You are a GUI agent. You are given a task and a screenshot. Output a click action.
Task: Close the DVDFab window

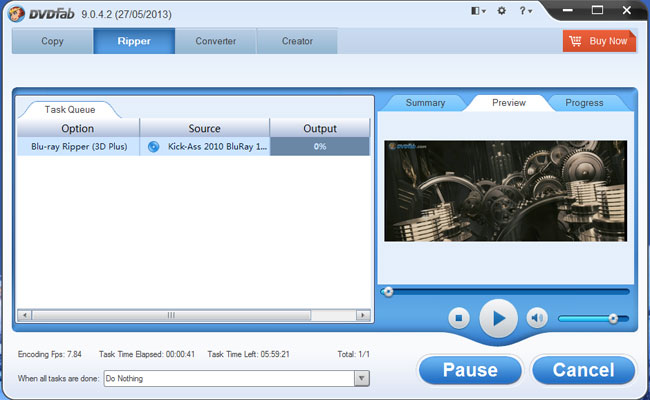pyautogui.click(x=626, y=10)
